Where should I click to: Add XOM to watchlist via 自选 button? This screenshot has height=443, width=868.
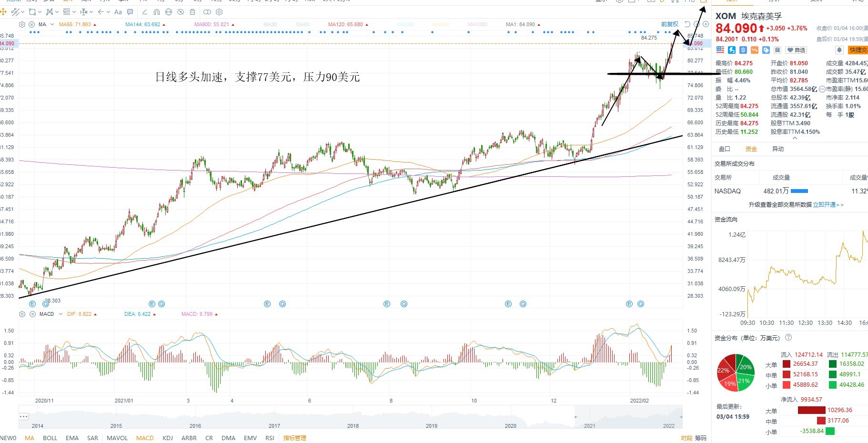coord(796,50)
